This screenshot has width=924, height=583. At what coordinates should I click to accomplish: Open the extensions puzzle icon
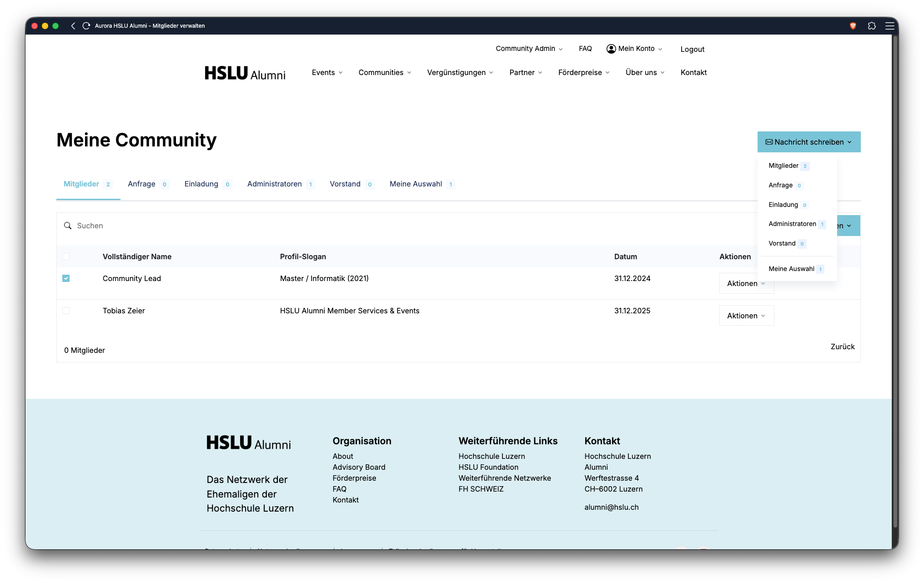pyautogui.click(x=872, y=26)
